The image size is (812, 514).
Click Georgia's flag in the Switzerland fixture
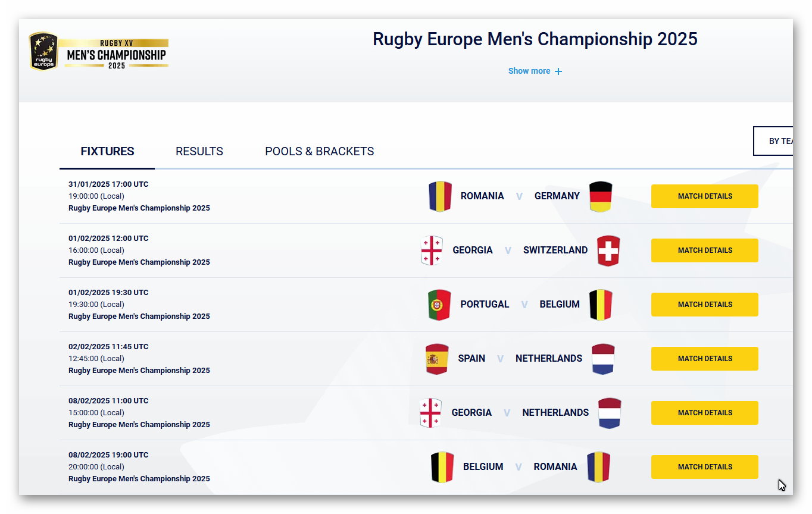pos(432,250)
